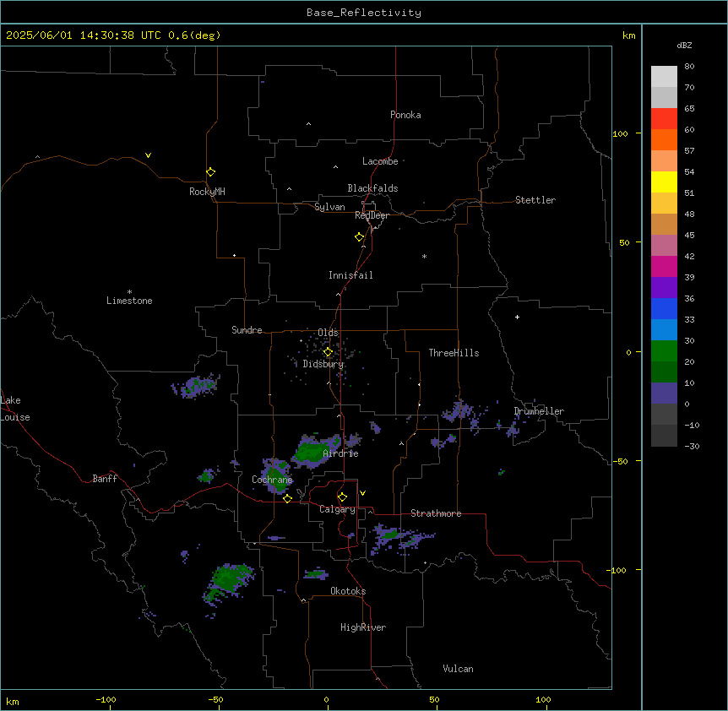The image size is (728, 711).
Task: Click the Olds city label
Action: pyautogui.click(x=328, y=333)
